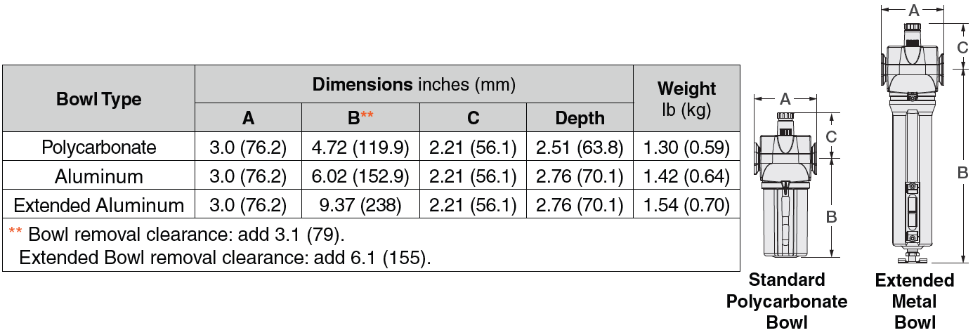This screenshot has width=980, height=335.
Task: Click the 1.54 (0.70) weight cell
Action: tap(686, 205)
